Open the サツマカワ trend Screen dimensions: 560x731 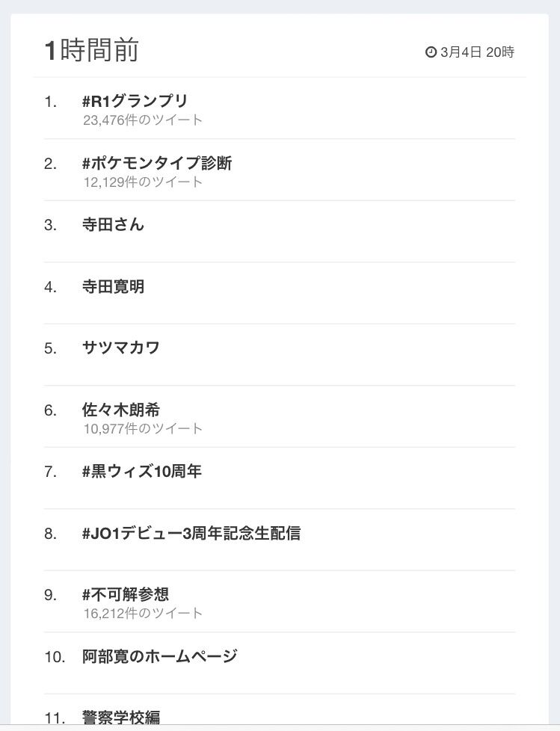pos(121,348)
